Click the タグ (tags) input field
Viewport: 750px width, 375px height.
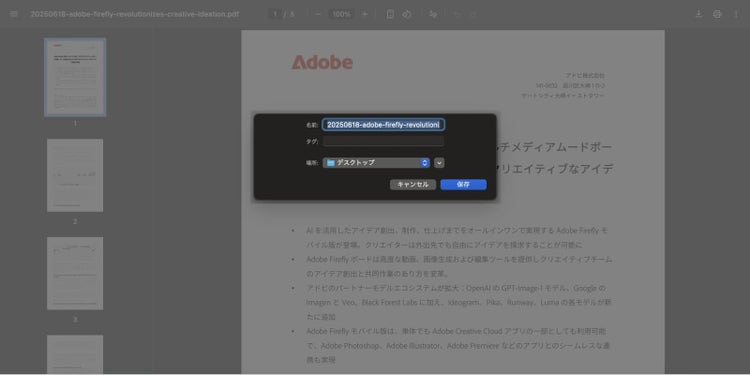pos(383,142)
